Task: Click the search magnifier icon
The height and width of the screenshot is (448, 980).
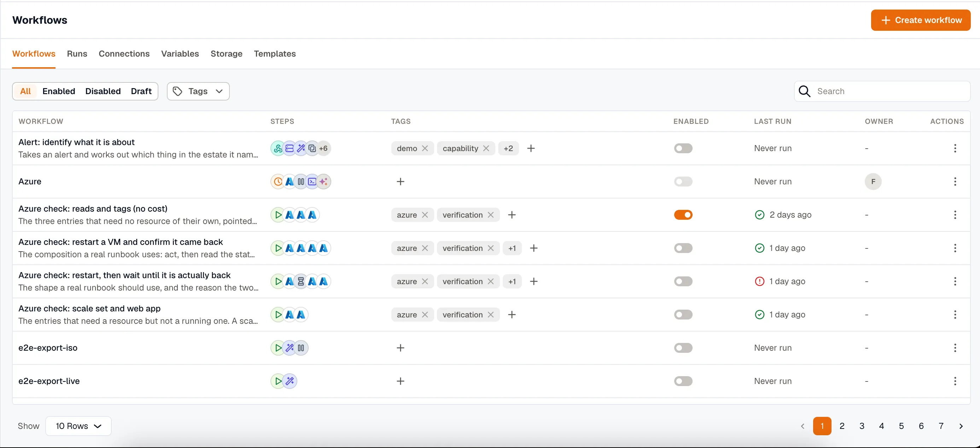Action: (x=804, y=91)
